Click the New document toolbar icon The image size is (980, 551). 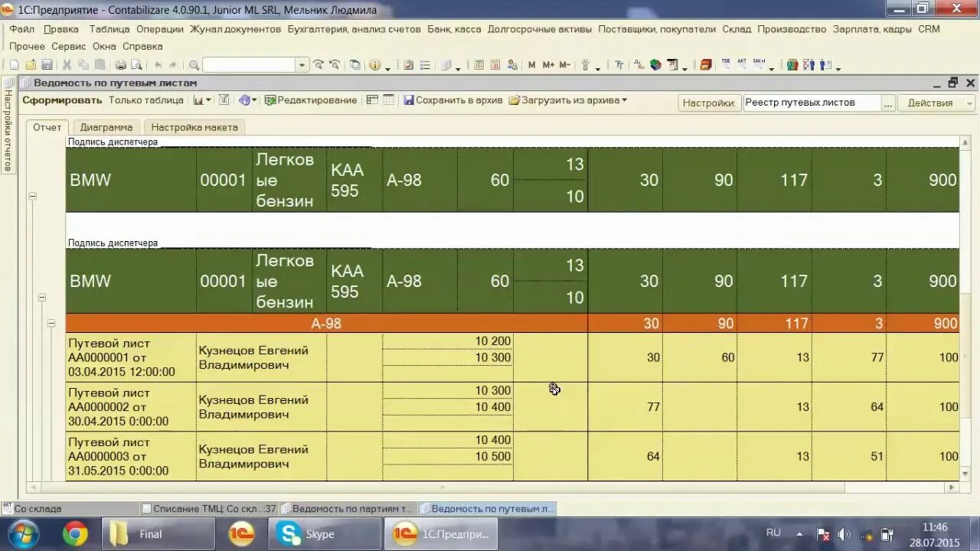click(15, 65)
